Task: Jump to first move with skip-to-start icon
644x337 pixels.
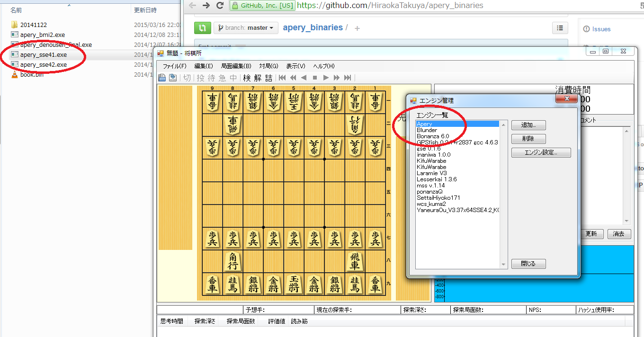Action: [282, 78]
